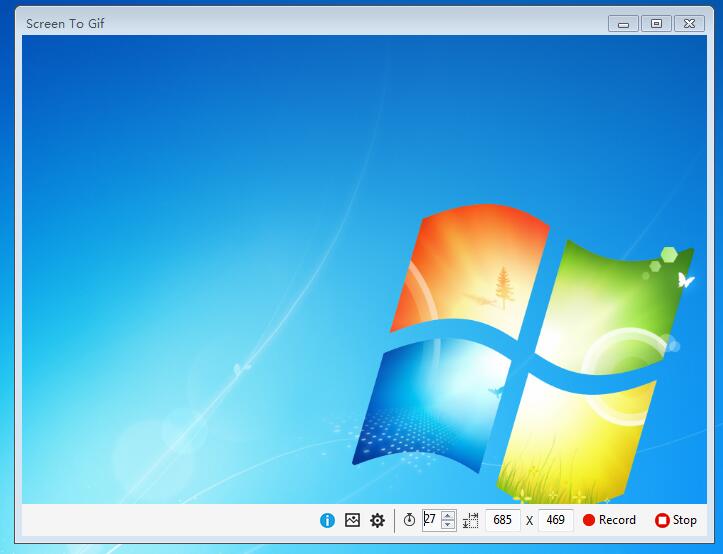Image resolution: width=723 pixels, height=554 pixels.
Task: Decrease frame rate with down arrow
Action: coord(448,524)
